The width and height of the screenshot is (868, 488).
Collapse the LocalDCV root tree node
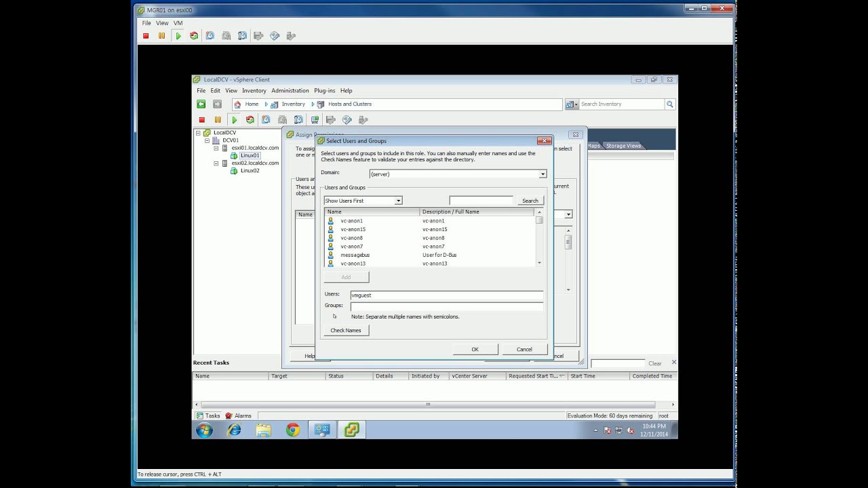pos(198,133)
